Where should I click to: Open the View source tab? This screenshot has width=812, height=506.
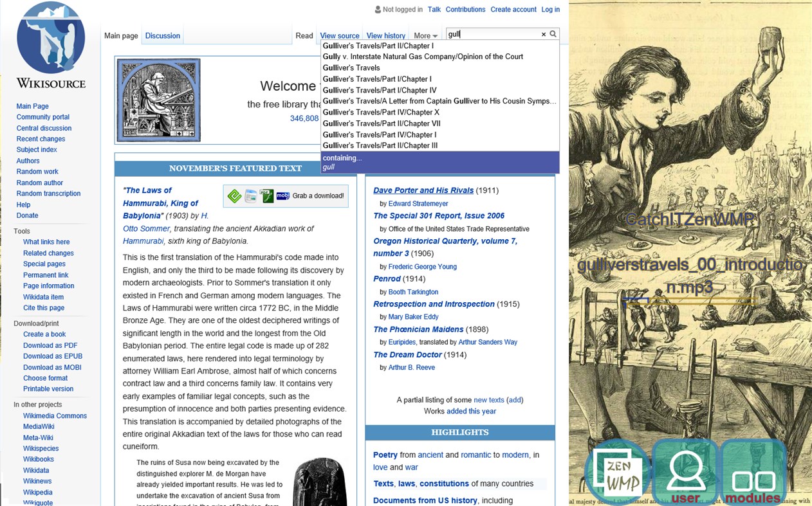pos(340,36)
